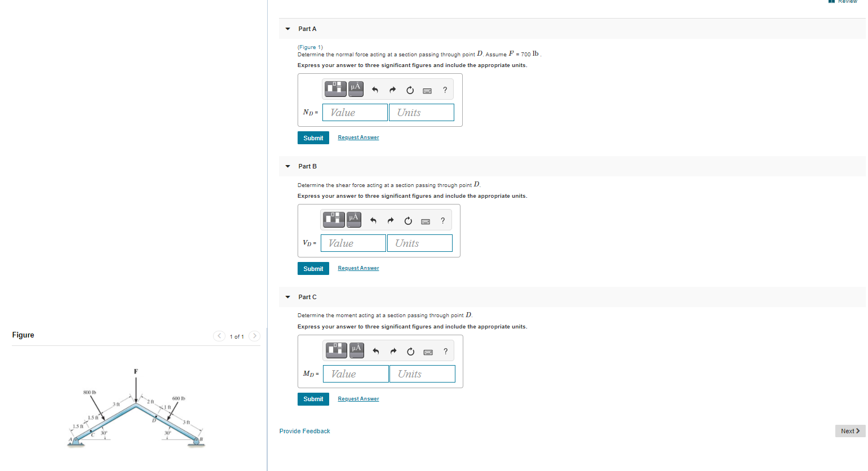Screen dimensions: 868x471
Task: Reset the Part B answer field
Action: point(408,221)
